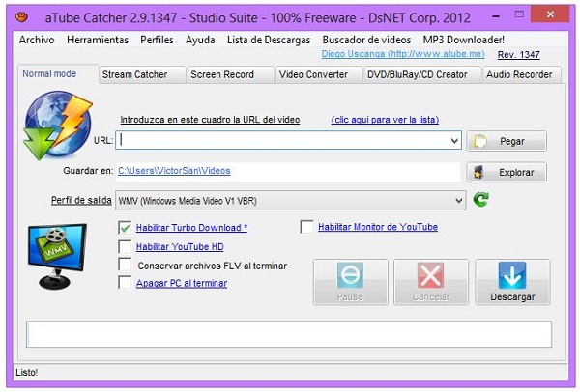Click the green refresh profile icon
This screenshot has height=392, width=580.
tap(481, 200)
